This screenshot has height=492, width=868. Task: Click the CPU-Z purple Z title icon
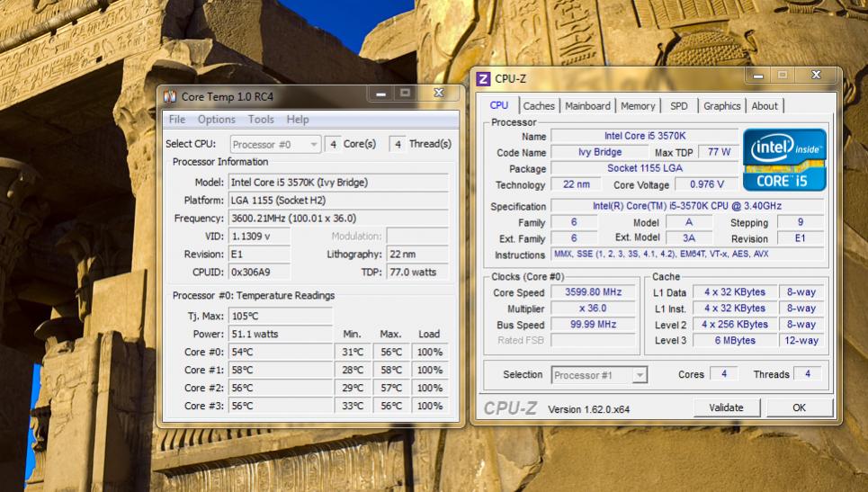[x=483, y=78]
